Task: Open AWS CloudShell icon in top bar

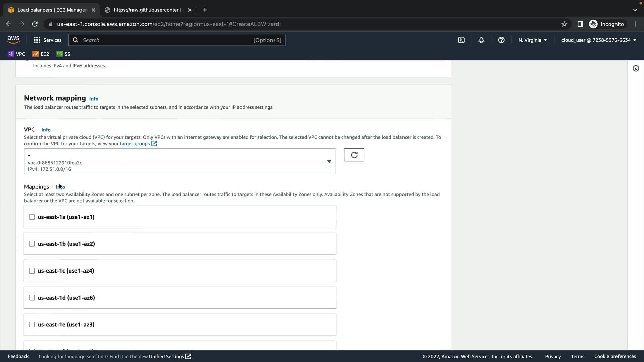Action: pyautogui.click(x=461, y=40)
